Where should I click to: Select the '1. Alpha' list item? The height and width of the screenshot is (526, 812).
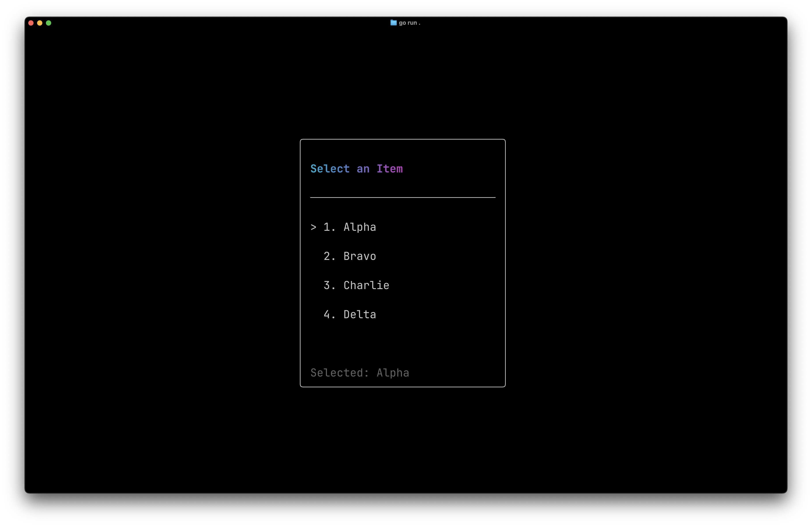pos(350,227)
